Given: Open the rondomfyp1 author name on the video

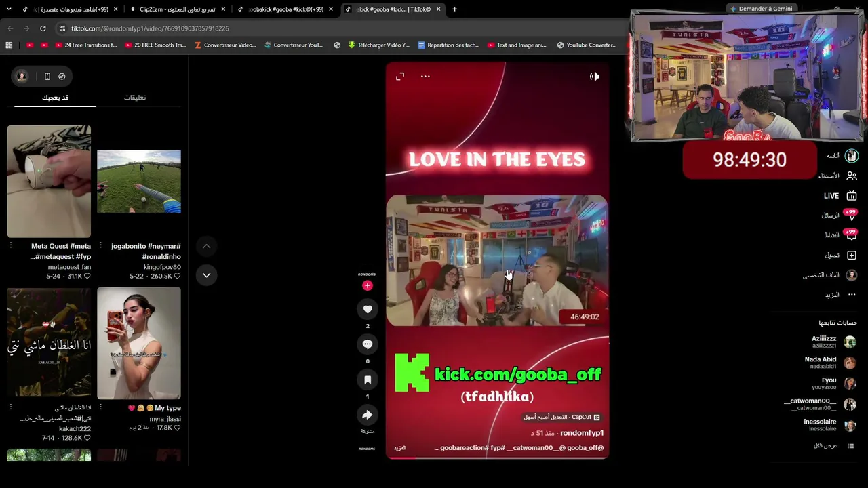Looking at the screenshot, I should point(582,433).
